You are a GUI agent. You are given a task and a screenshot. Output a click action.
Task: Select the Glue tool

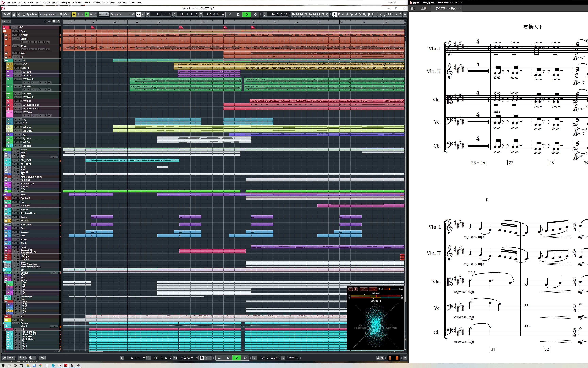click(356, 14)
